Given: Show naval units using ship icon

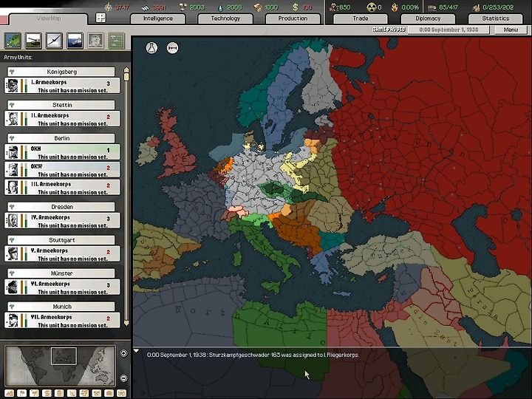Looking at the screenshot, I should 75,40.
